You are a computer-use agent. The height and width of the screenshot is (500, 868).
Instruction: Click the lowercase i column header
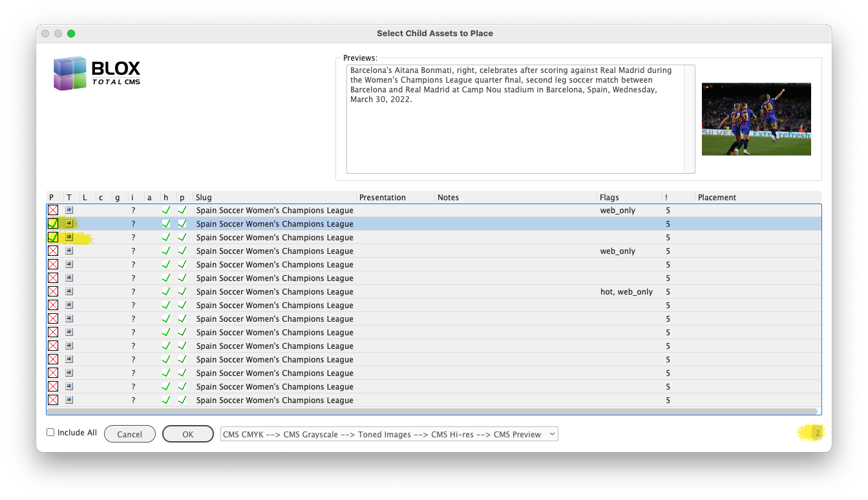pyautogui.click(x=132, y=197)
